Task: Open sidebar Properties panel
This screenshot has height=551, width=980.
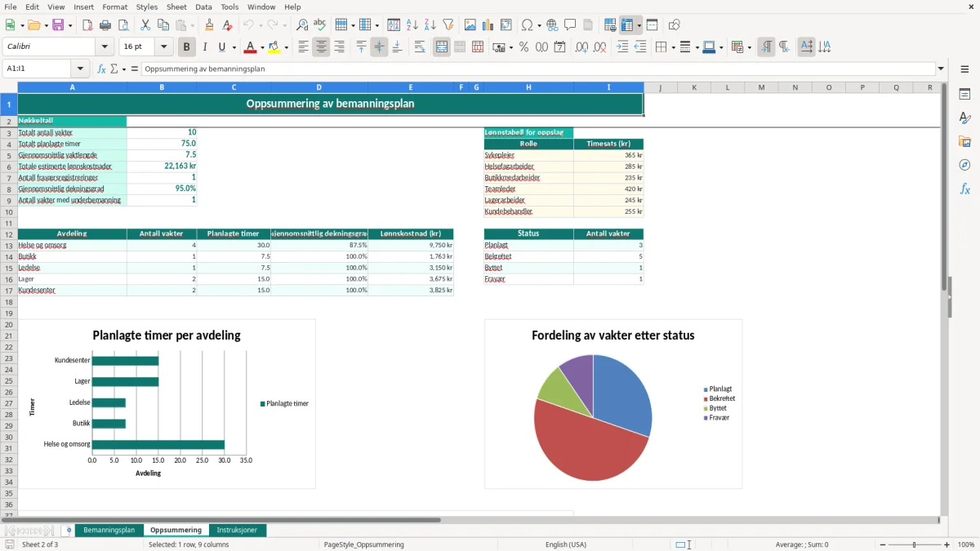Action: coord(964,94)
